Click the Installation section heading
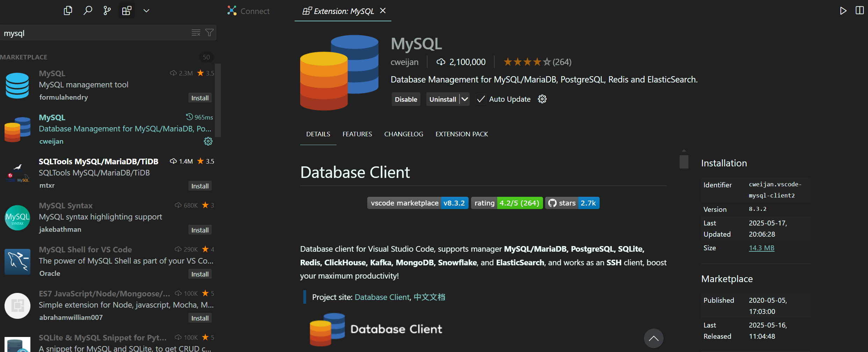Viewport: 868px width, 352px height. point(724,163)
